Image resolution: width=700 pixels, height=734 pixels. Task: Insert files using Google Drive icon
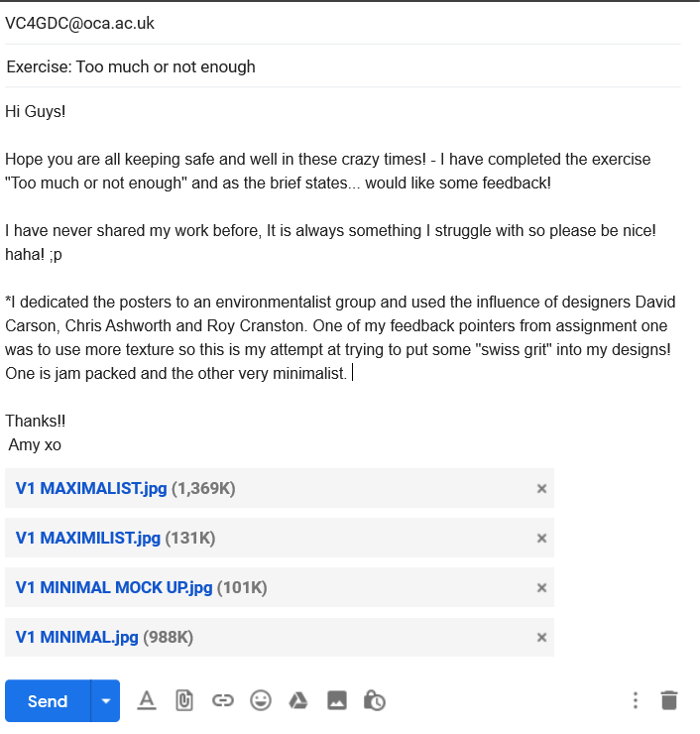tap(298, 700)
